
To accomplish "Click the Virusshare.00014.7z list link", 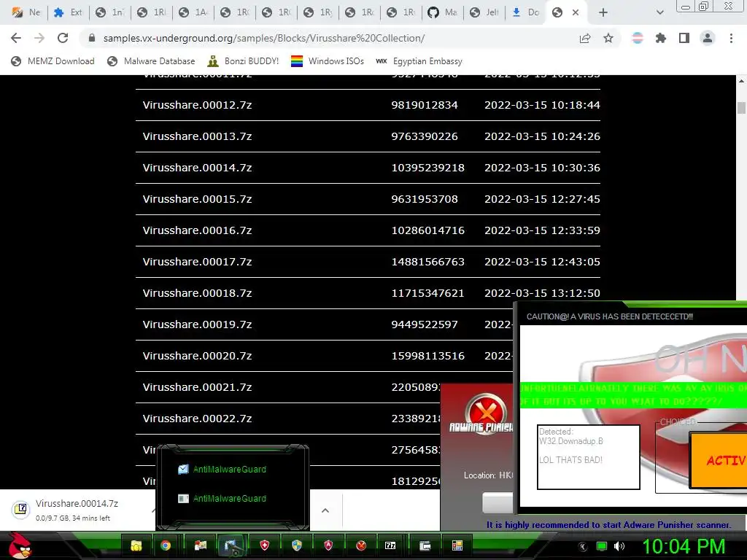I will click(x=197, y=168).
